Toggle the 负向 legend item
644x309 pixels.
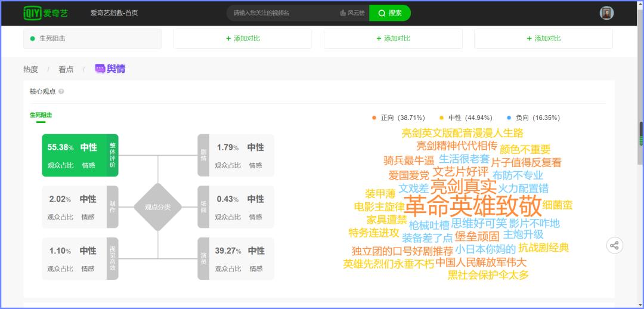[x=532, y=118]
